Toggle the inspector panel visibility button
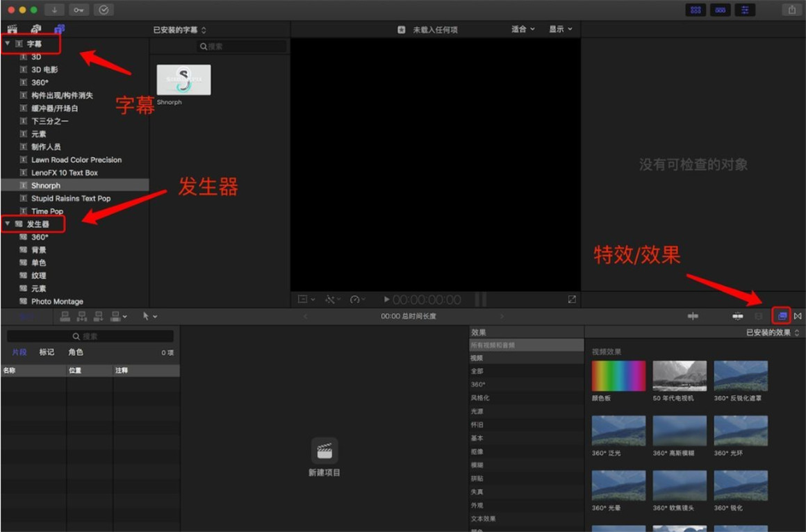 745,10
